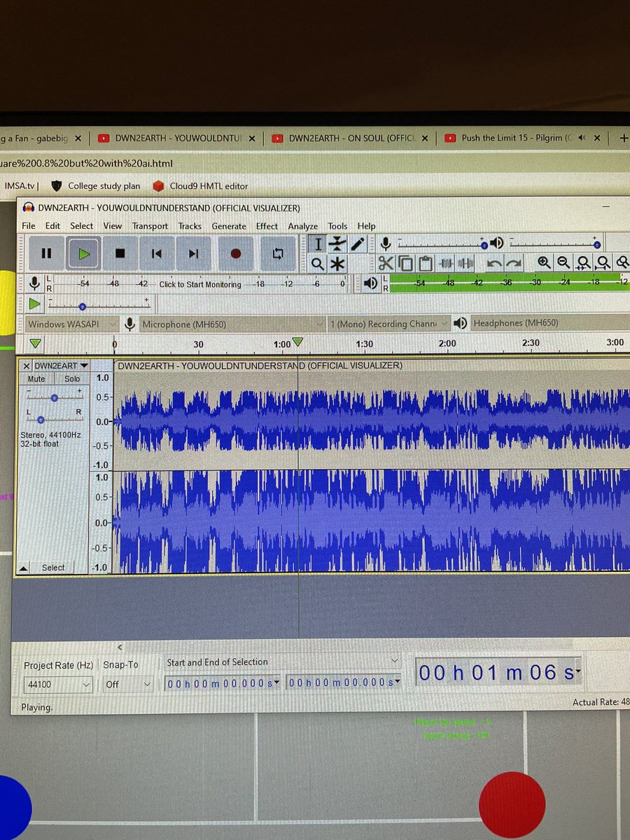The height and width of the screenshot is (840, 630).
Task: Click the Zoom In magnifier
Action: pyautogui.click(x=544, y=263)
